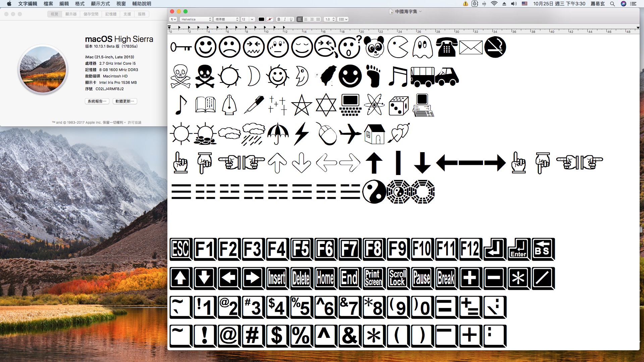Switch to the 顯示器 tab
Viewport: 644px width, 362px height.
tap(71, 14)
